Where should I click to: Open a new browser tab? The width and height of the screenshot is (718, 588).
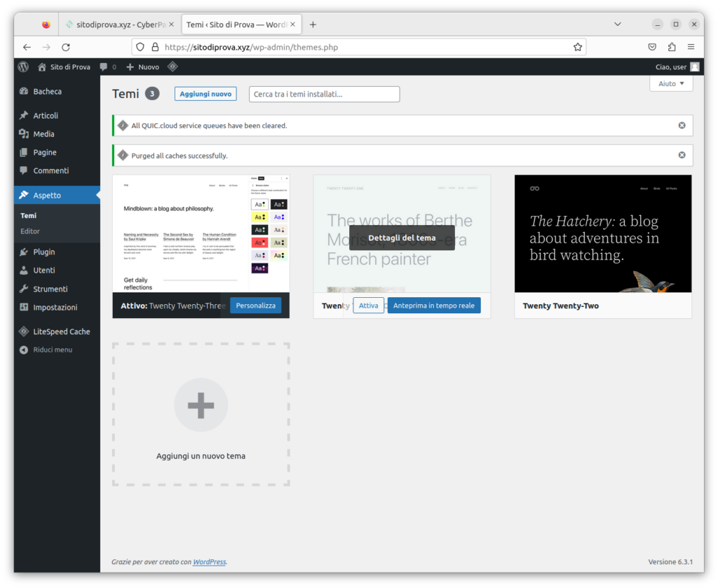(x=313, y=25)
